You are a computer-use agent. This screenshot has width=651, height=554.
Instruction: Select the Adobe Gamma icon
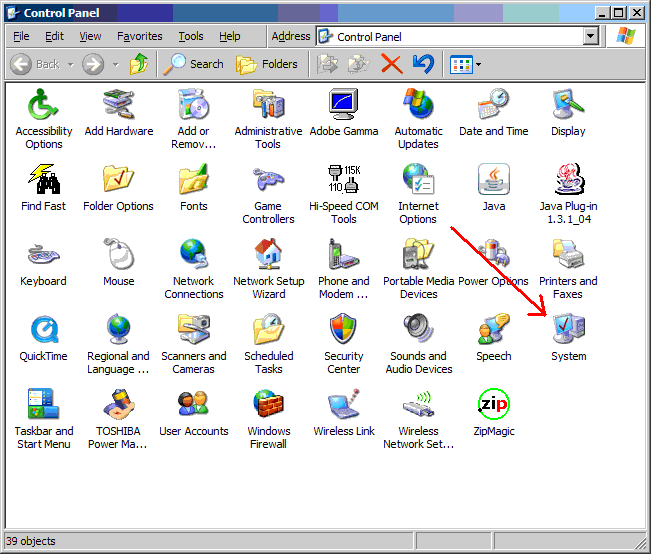click(344, 104)
